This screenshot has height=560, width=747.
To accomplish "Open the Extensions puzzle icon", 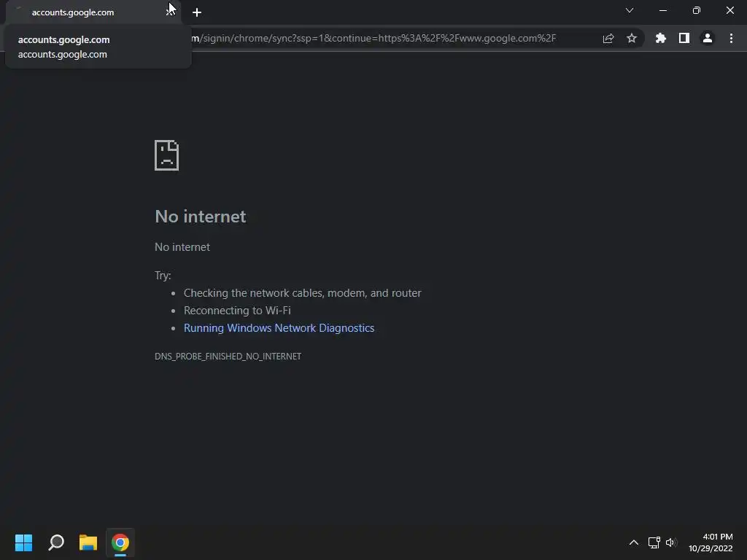I will click(661, 38).
